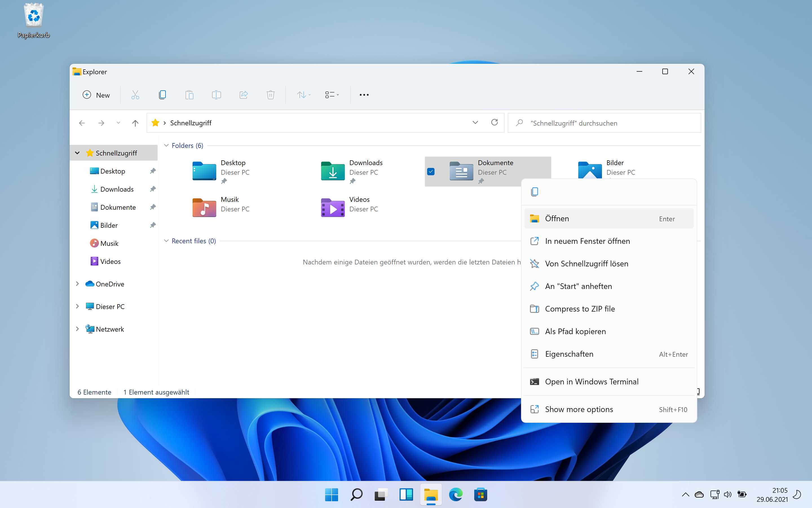
Task: Click the Cut scissors icon in toolbar
Action: 135,95
